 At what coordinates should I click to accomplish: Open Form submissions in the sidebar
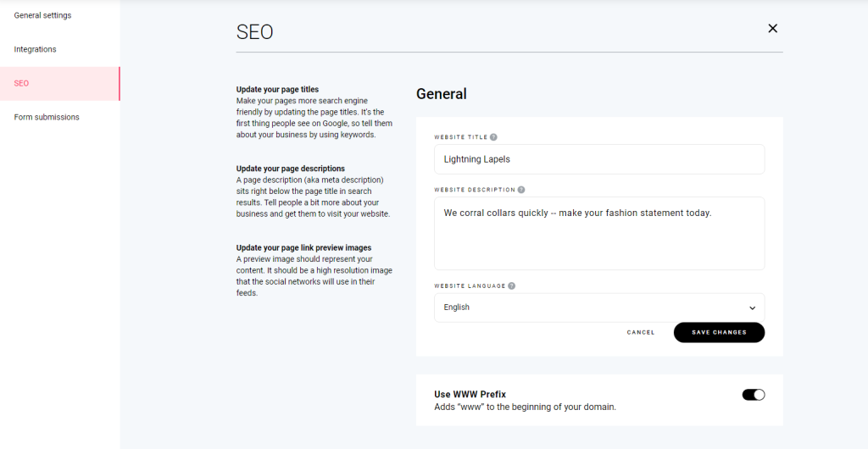[47, 117]
